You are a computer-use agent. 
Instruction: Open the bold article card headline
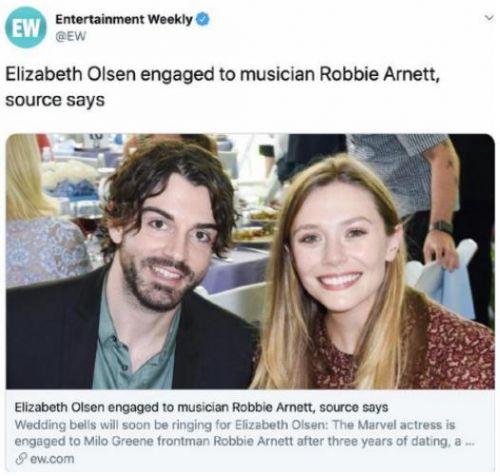(x=201, y=407)
